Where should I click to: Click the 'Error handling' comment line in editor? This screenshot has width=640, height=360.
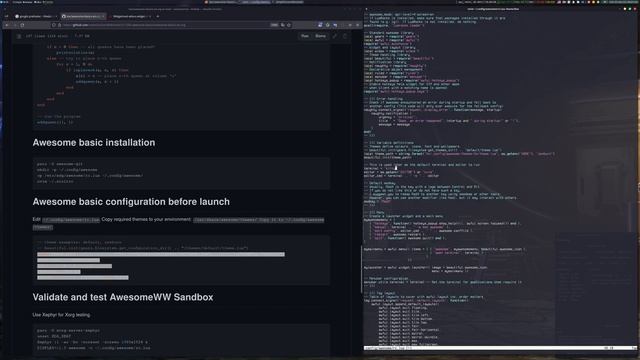coord(383,99)
